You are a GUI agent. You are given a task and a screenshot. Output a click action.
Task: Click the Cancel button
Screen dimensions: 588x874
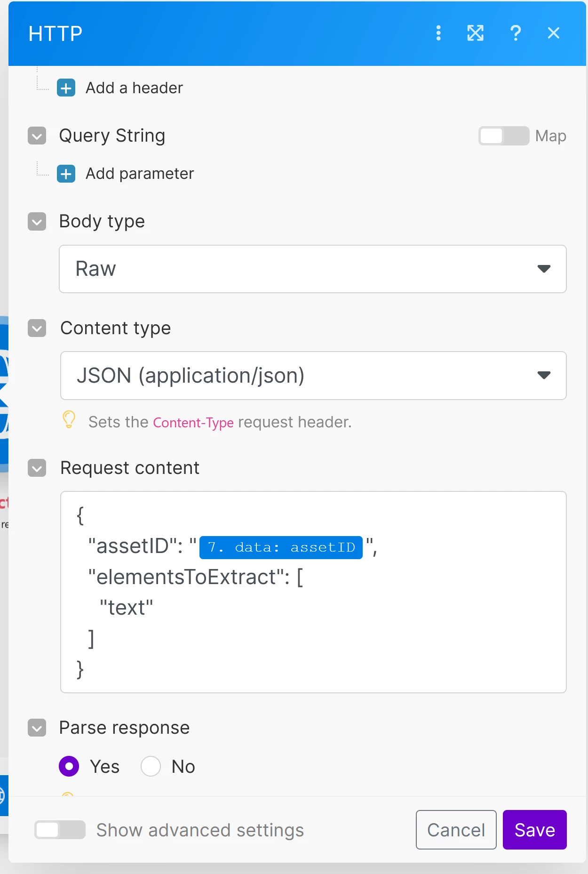pyautogui.click(x=456, y=830)
